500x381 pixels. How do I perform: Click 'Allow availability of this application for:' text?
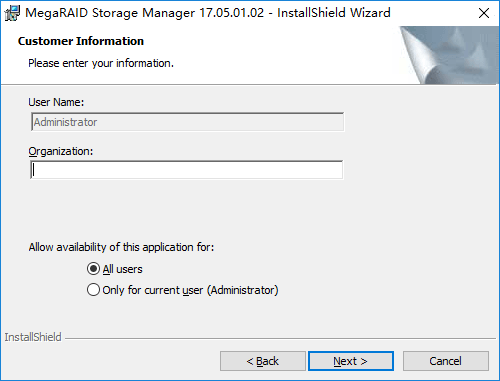tap(121, 247)
